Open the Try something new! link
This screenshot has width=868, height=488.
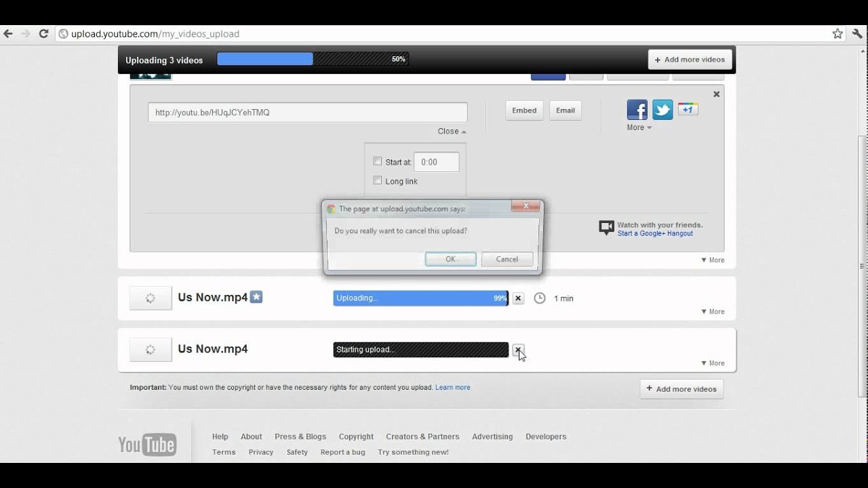tap(413, 452)
